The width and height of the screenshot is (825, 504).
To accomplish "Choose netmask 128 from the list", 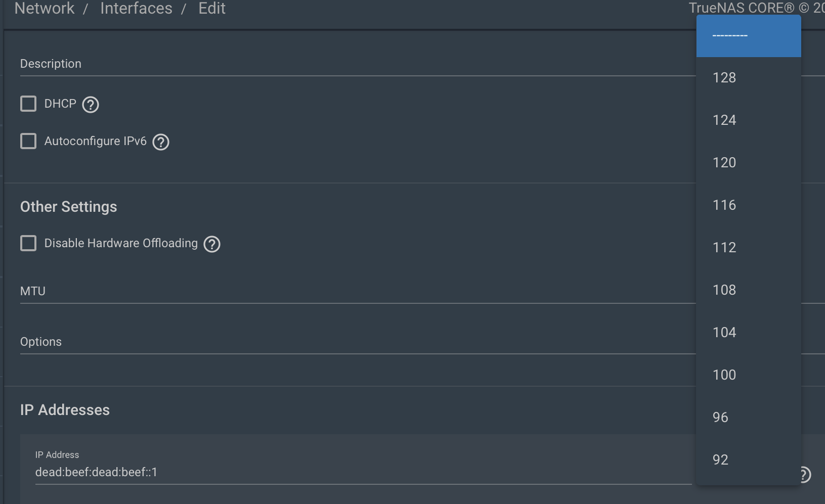I will tap(749, 78).
